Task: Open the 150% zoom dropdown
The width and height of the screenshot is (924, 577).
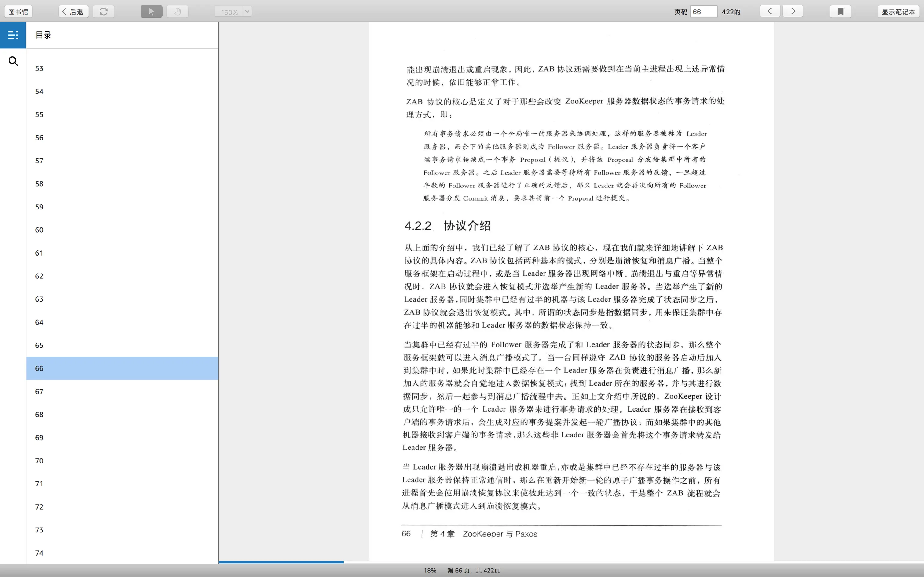Action: click(x=247, y=12)
